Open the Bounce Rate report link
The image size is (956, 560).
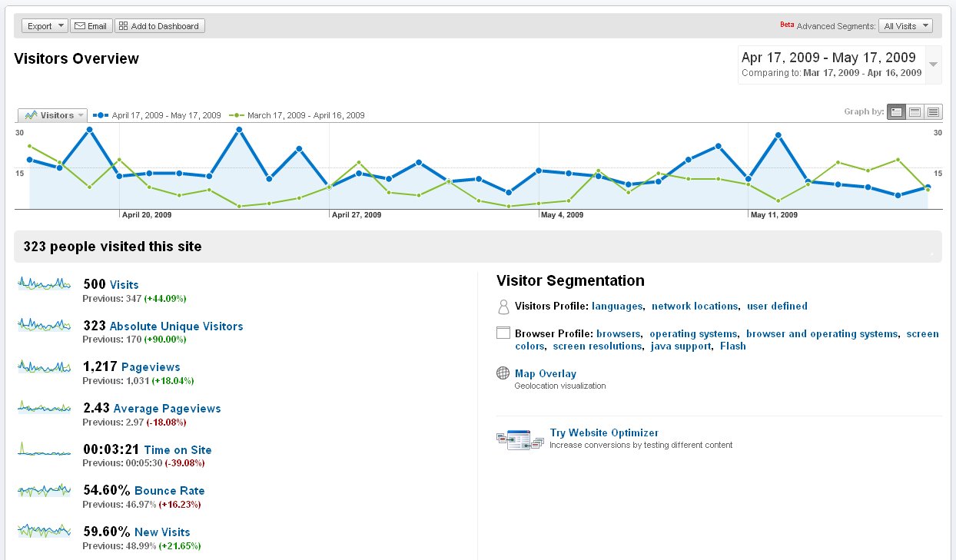(x=169, y=491)
